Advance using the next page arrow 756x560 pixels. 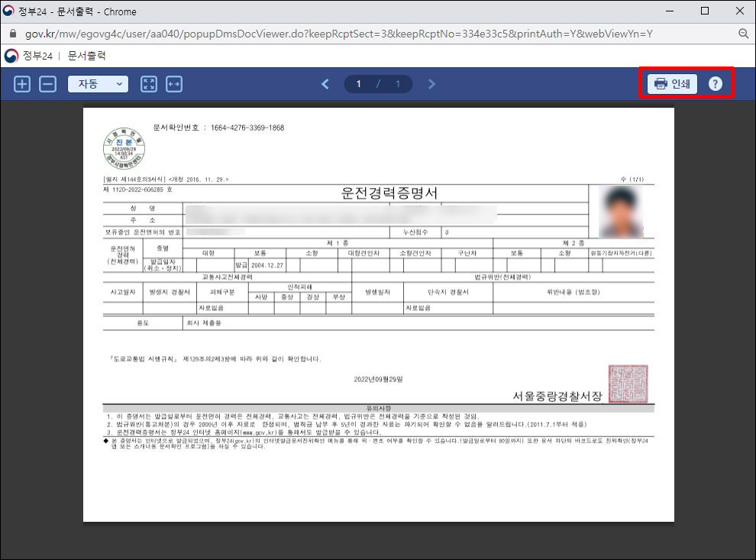tap(431, 84)
